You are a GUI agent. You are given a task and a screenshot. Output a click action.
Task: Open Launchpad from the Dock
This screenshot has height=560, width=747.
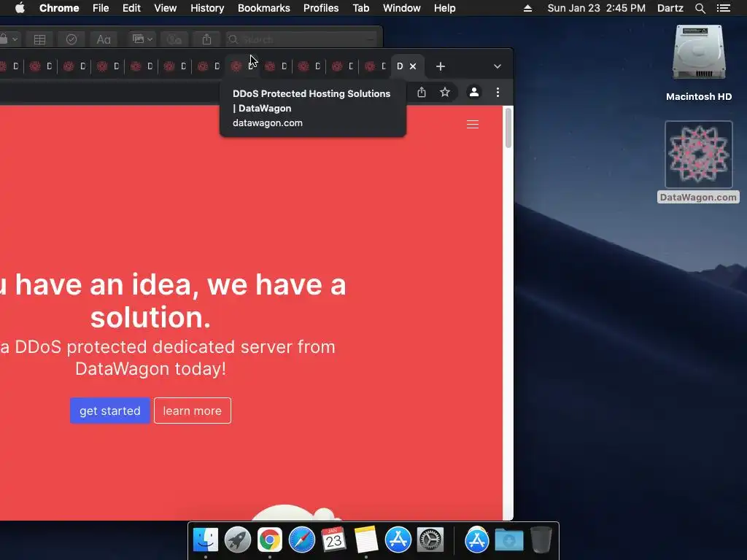[x=238, y=540]
